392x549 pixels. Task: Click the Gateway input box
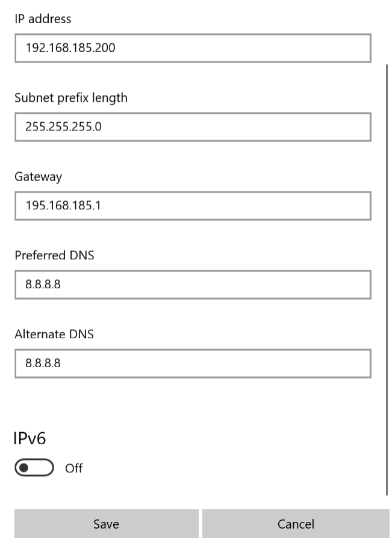(x=193, y=206)
